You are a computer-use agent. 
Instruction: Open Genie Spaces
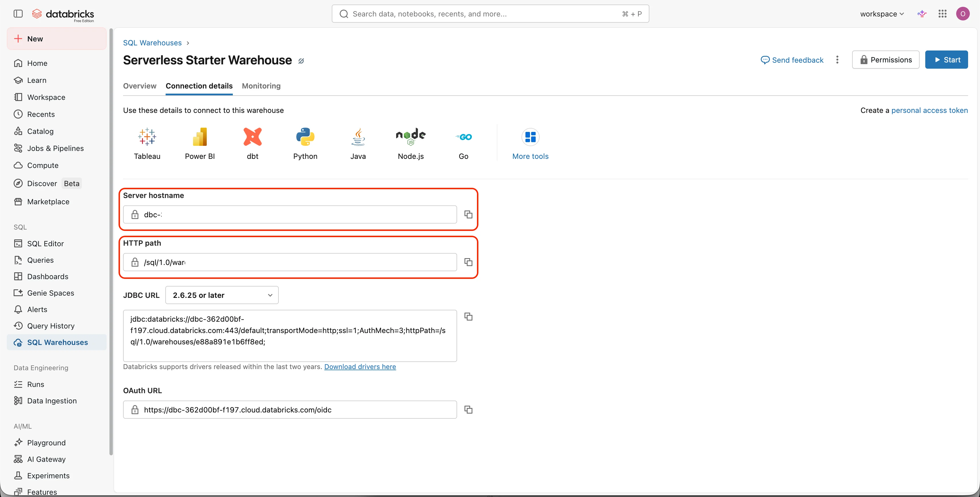(x=56, y=293)
